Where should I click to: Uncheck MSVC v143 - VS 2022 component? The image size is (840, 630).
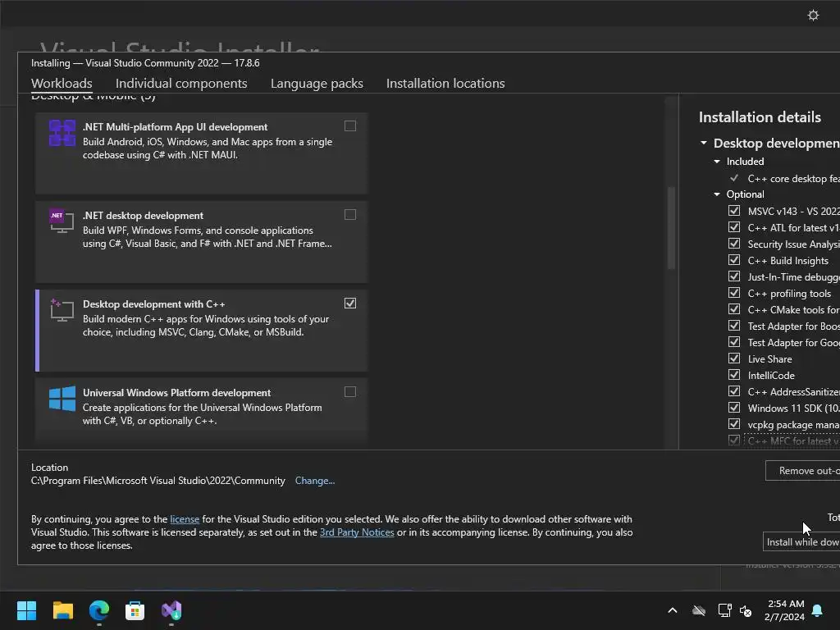point(734,211)
